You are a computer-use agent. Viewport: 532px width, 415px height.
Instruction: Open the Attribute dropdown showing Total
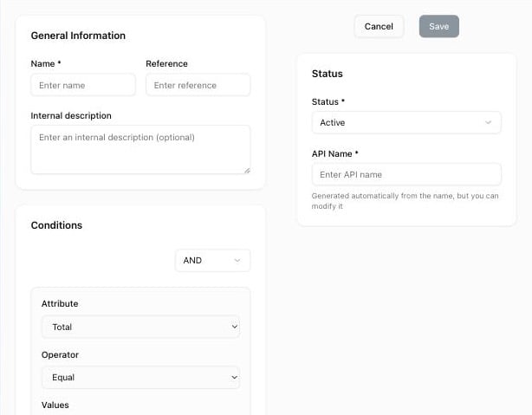click(141, 327)
